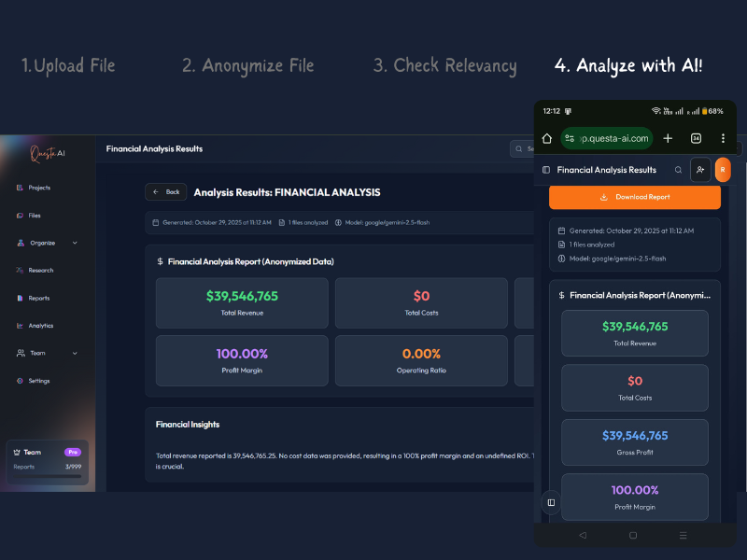Expand the Organize submenu chevron
747x560 pixels.
click(75, 243)
